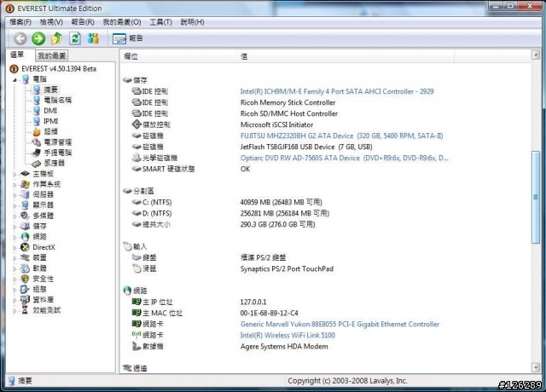The height and width of the screenshot is (392, 546).
Task: Select the 伺服器 server icon in tree
Action: (x=25, y=194)
